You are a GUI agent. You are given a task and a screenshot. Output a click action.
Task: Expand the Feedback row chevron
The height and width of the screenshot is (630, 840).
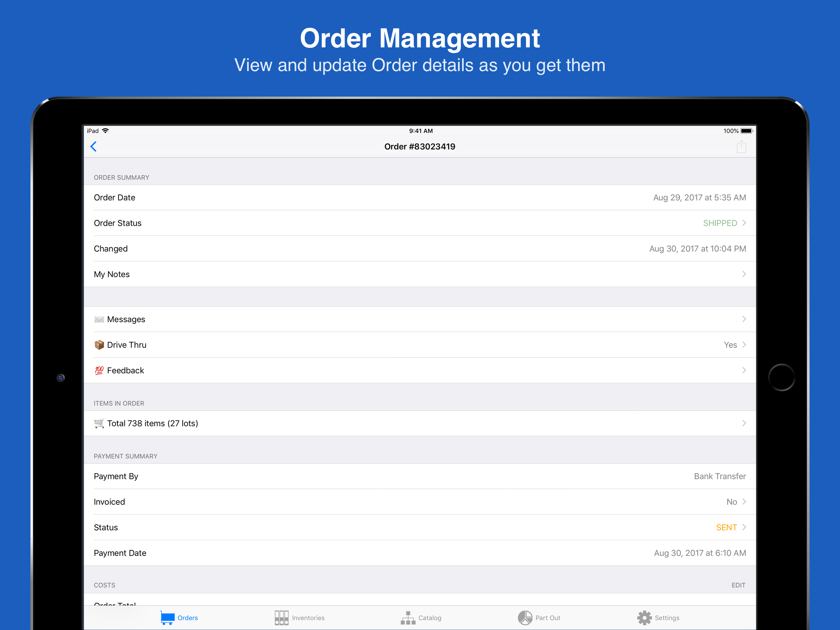pos(744,370)
